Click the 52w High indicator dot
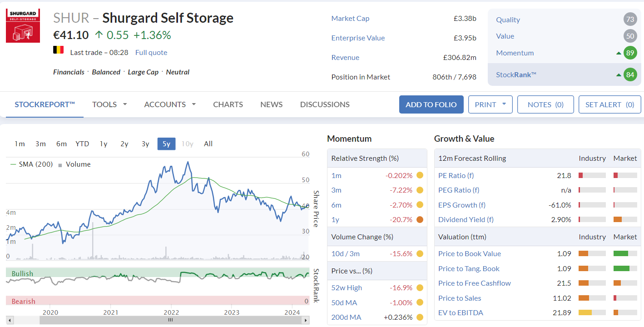 (x=420, y=287)
